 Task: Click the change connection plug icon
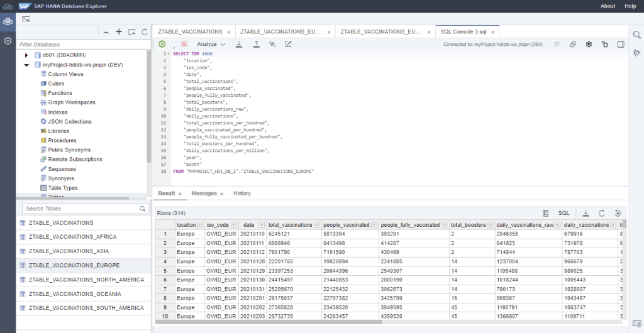(x=573, y=44)
